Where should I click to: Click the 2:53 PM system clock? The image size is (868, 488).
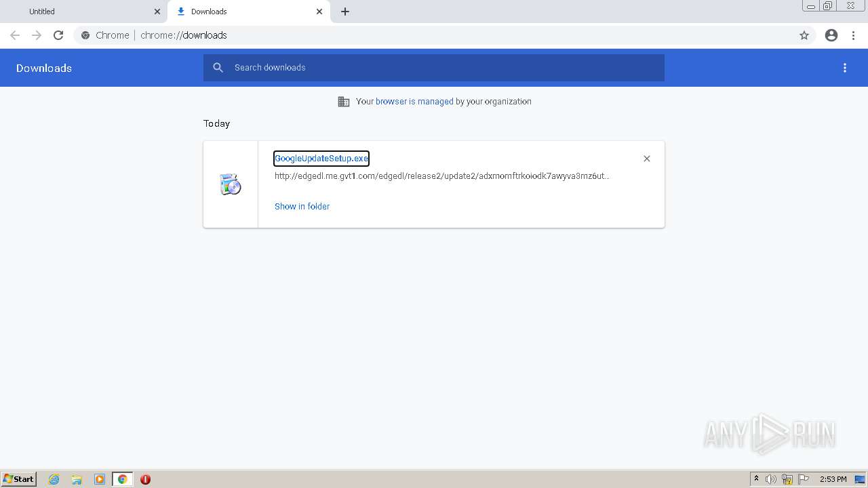[833, 479]
